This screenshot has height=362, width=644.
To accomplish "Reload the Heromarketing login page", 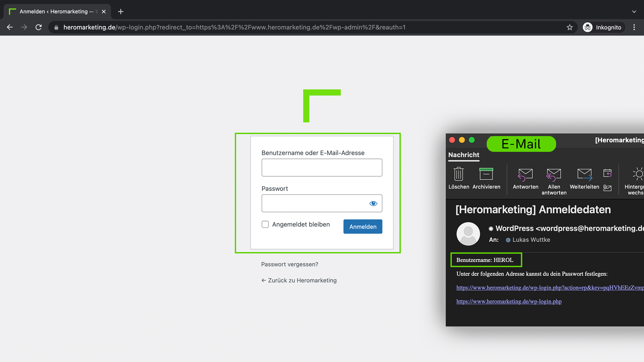I will 39,27.
